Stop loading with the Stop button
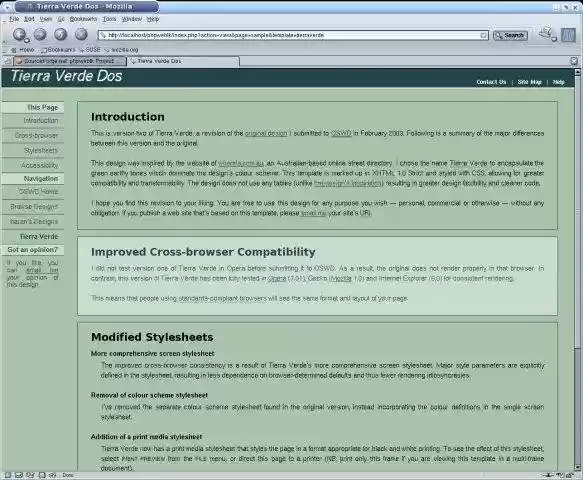The width and height of the screenshot is (583, 480). (x=81, y=34)
